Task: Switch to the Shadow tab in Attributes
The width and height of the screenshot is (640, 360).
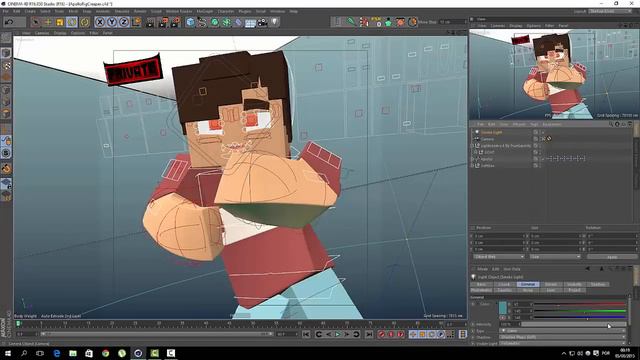Action: click(x=598, y=284)
